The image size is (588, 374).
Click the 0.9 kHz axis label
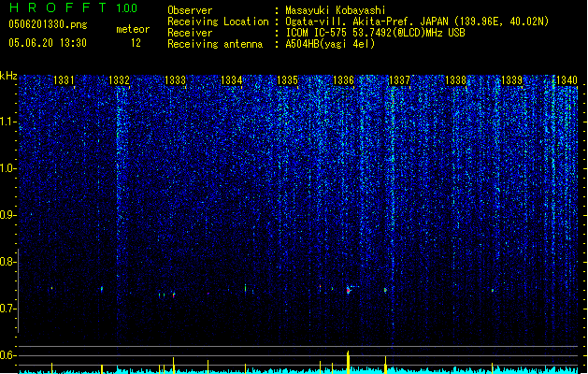[x=7, y=215]
